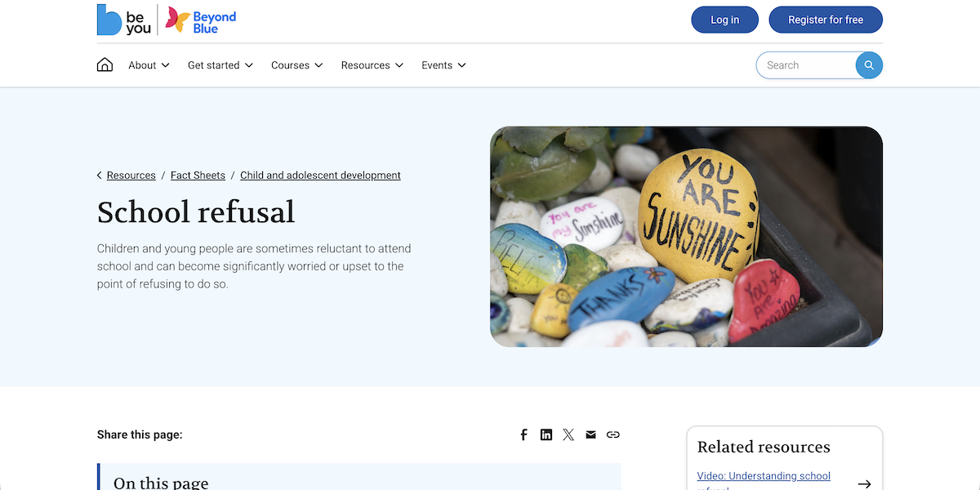Image resolution: width=980 pixels, height=490 pixels.
Task: Click the Log in button
Action: tap(724, 20)
